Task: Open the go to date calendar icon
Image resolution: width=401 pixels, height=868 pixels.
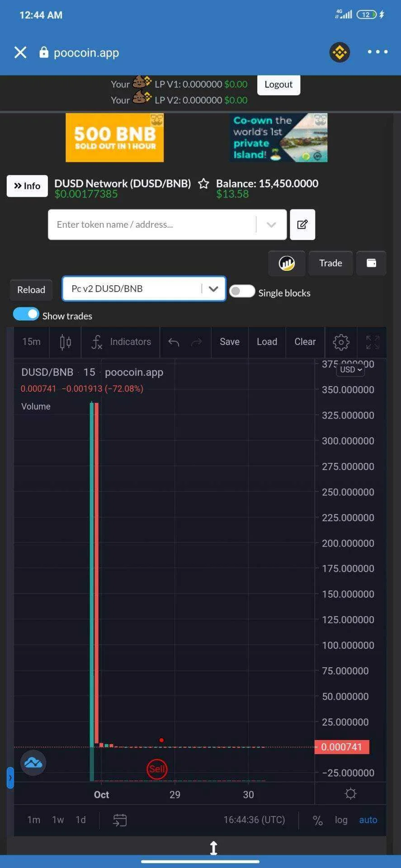Action: pyautogui.click(x=120, y=820)
